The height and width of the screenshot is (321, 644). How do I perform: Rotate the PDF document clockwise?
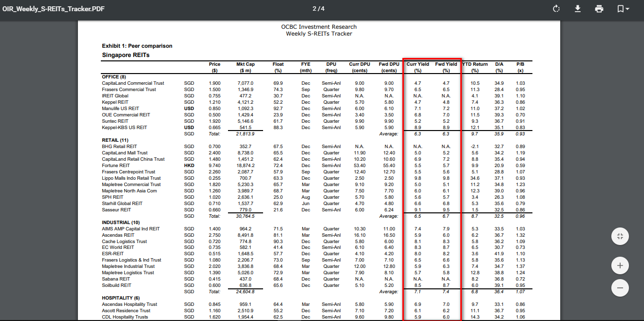coord(556,9)
